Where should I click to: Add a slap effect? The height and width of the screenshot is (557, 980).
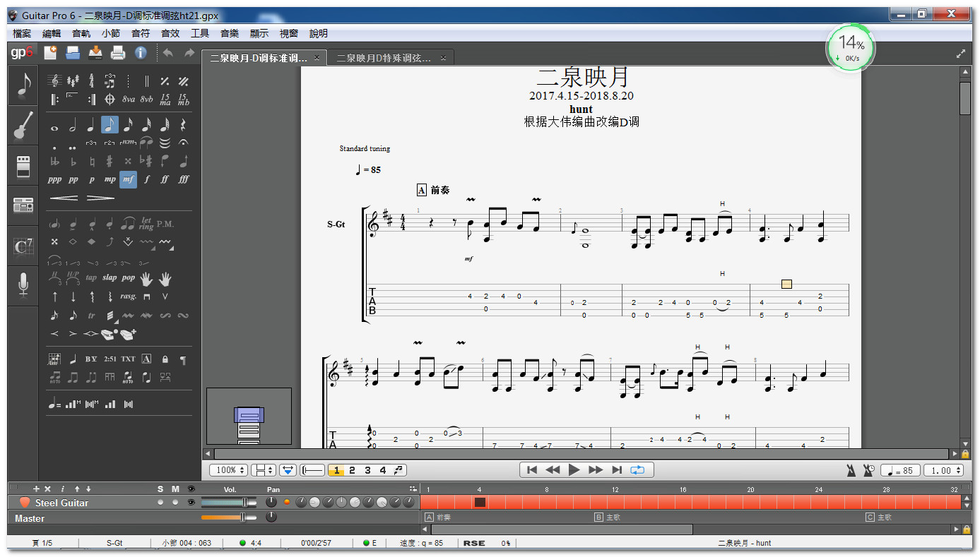[110, 277]
